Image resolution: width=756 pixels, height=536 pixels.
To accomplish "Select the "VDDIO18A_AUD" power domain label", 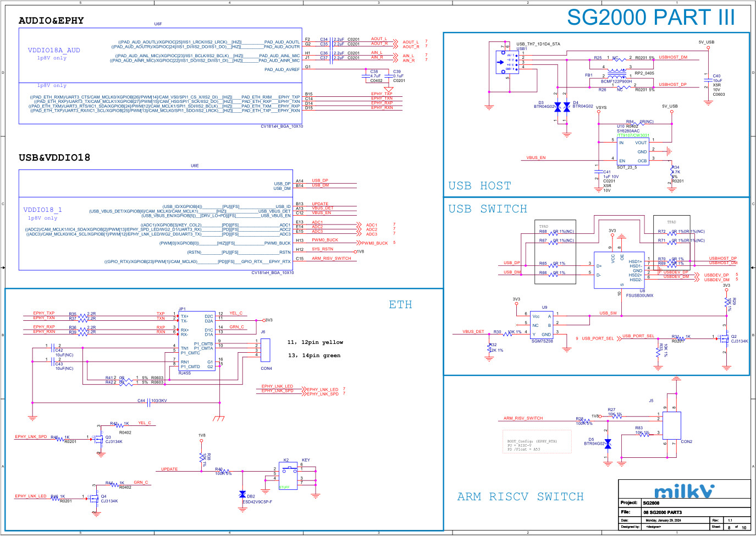I will coord(54,51).
